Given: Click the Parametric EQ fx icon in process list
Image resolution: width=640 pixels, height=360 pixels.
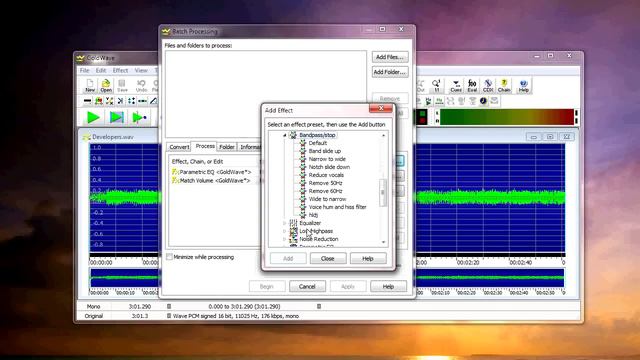Looking at the screenshot, I should pyautogui.click(x=176, y=172).
